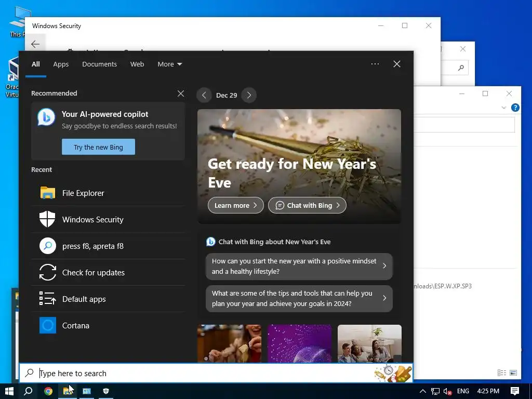The image size is (532, 399).
Task: Open the Action Center notifications icon
Action: tap(515, 391)
